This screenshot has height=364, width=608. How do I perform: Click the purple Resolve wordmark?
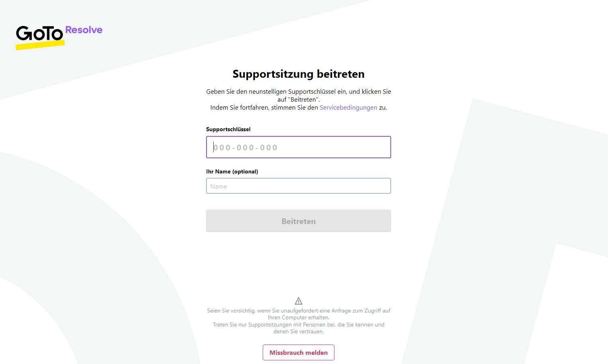tap(84, 30)
